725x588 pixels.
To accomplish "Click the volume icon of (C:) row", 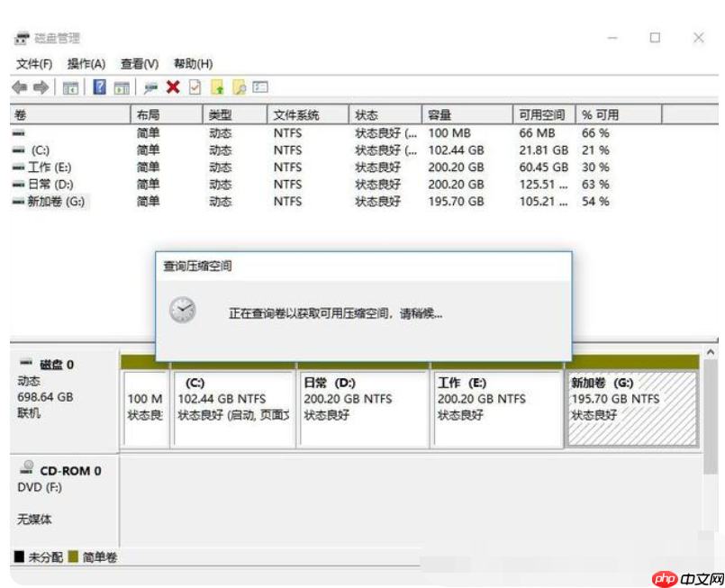I will [19, 149].
